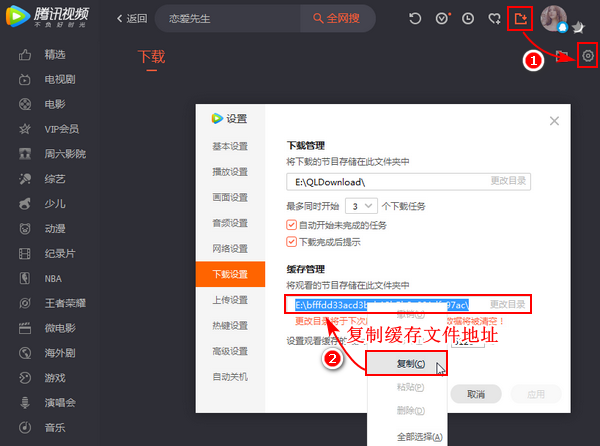Go back with the 返回 button
Image resolution: width=600 pixels, height=446 pixels.
pyautogui.click(x=132, y=18)
